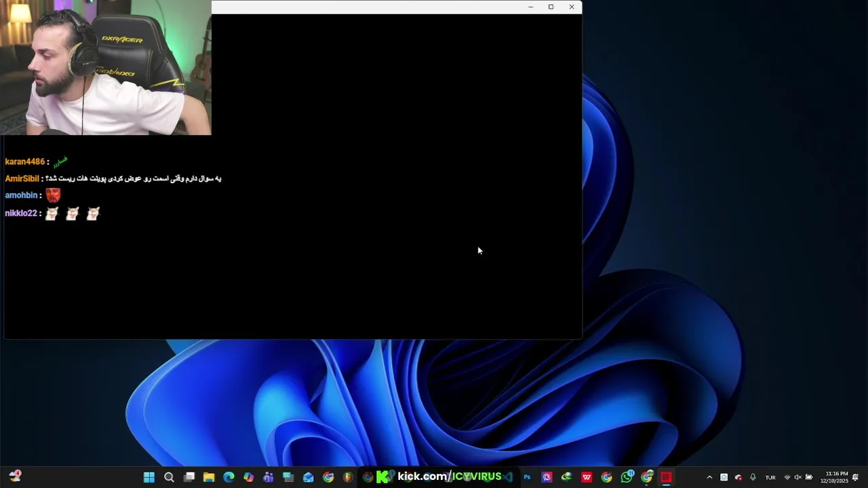Launch FL Studio from the taskbar
The width and height of the screenshot is (868, 488).
(348, 477)
